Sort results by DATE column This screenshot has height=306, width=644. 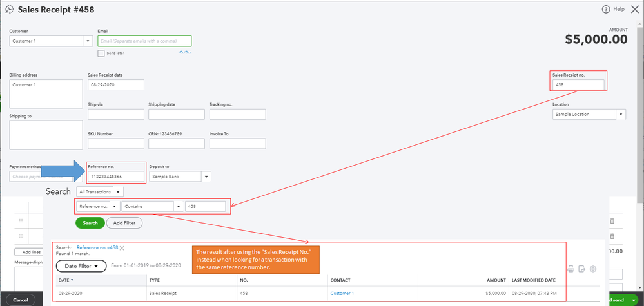tap(66, 280)
